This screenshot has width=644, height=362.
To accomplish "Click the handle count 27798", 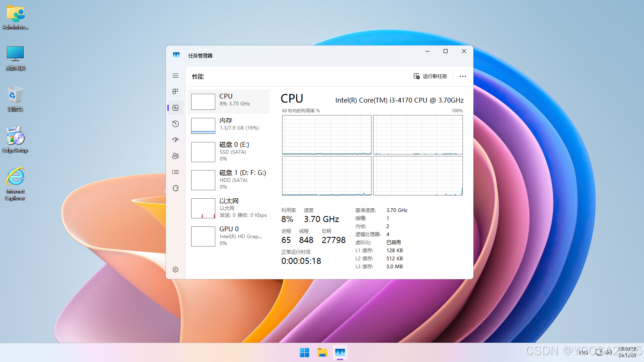I will coord(334,240).
